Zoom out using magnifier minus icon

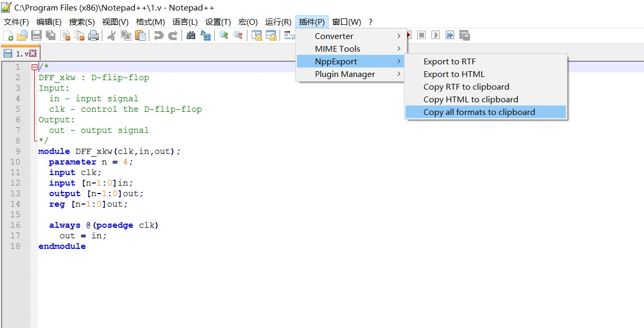pos(238,36)
